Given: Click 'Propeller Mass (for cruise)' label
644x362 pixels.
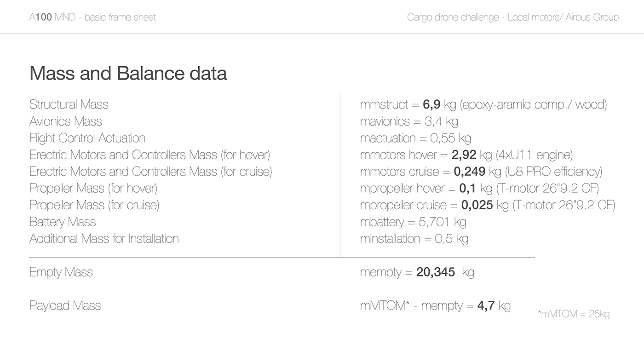Looking at the screenshot, I should pyautogui.click(x=94, y=205).
